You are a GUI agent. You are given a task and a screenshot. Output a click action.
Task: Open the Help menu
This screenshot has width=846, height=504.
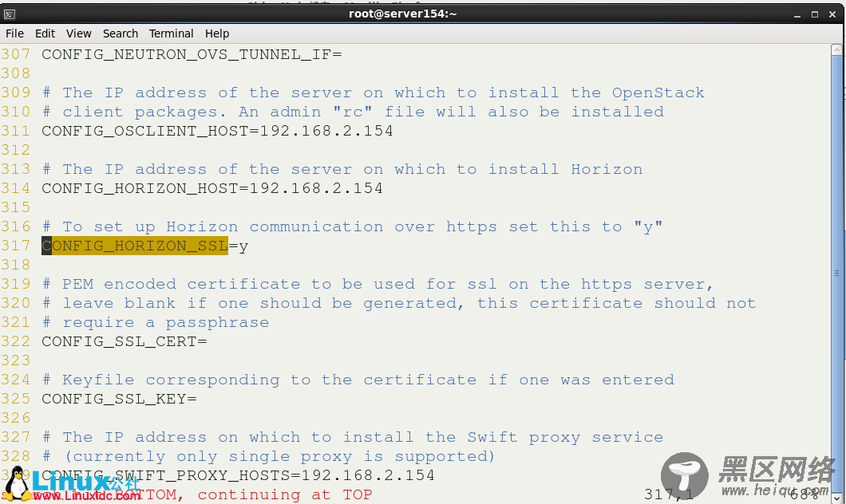point(217,33)
